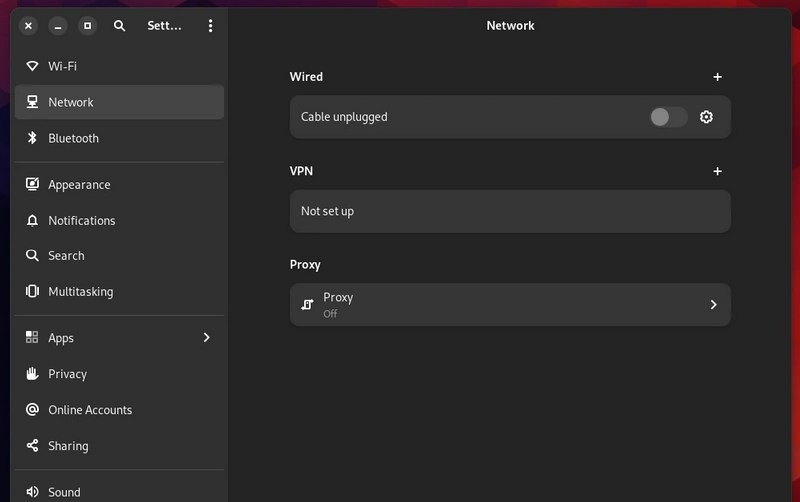Click the Bluetooth icon in sidebar
Image resolution: width=800 pixels, height=502 pixels.
(x=32, y=138)
